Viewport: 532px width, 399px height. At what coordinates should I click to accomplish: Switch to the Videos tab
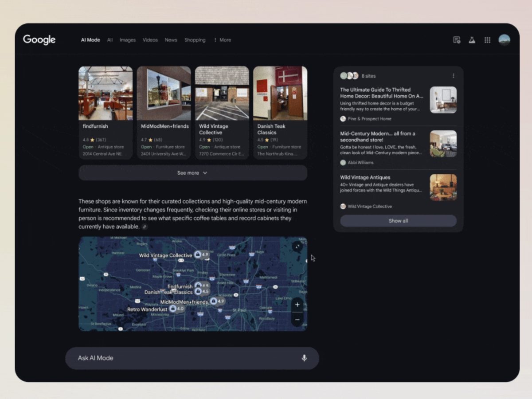point(150,40)
